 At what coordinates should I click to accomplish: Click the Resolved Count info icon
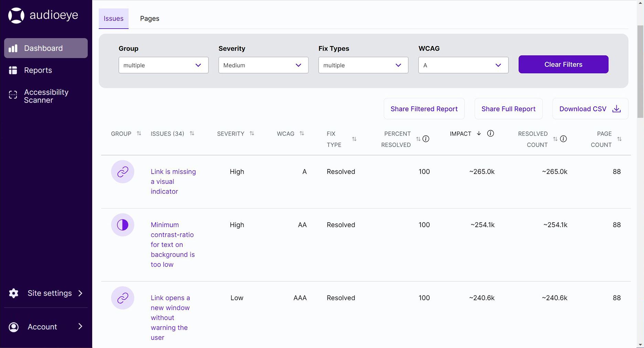click(x=563, y=139)
